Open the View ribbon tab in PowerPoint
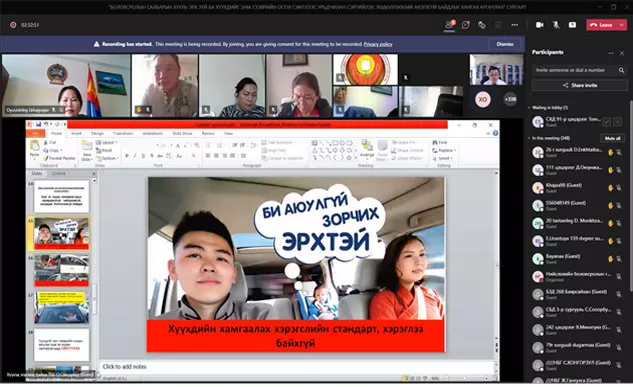633x387 pixels. pos(228,133)
